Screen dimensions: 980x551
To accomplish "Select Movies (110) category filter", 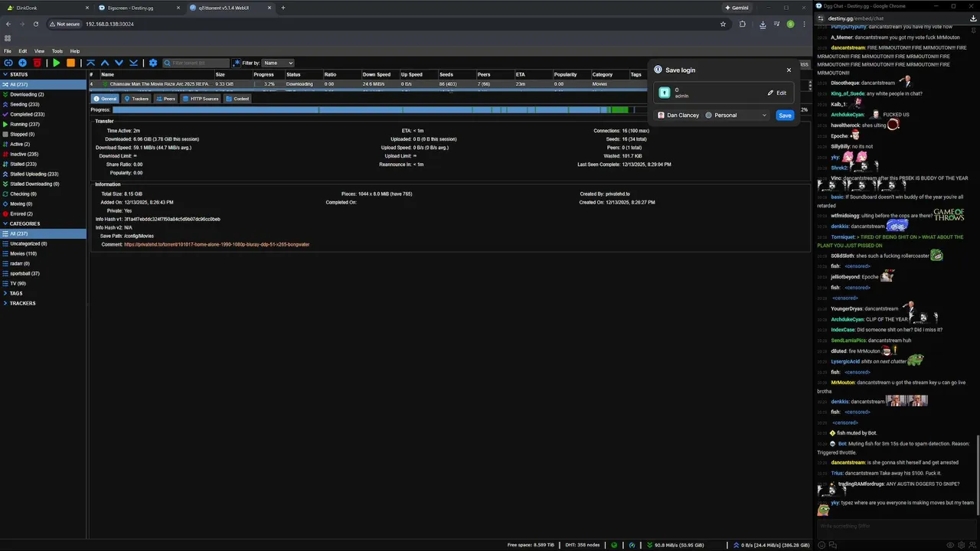I will (43, 253).
